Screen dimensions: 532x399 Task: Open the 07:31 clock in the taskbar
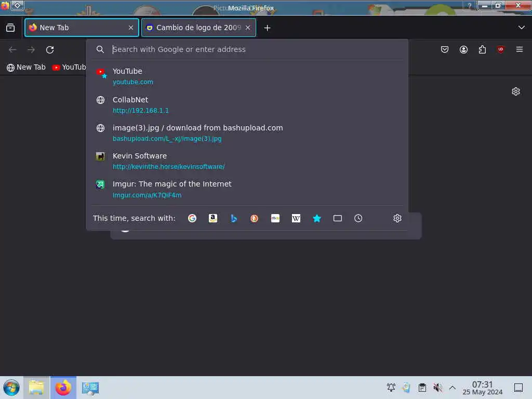(483, 388)
